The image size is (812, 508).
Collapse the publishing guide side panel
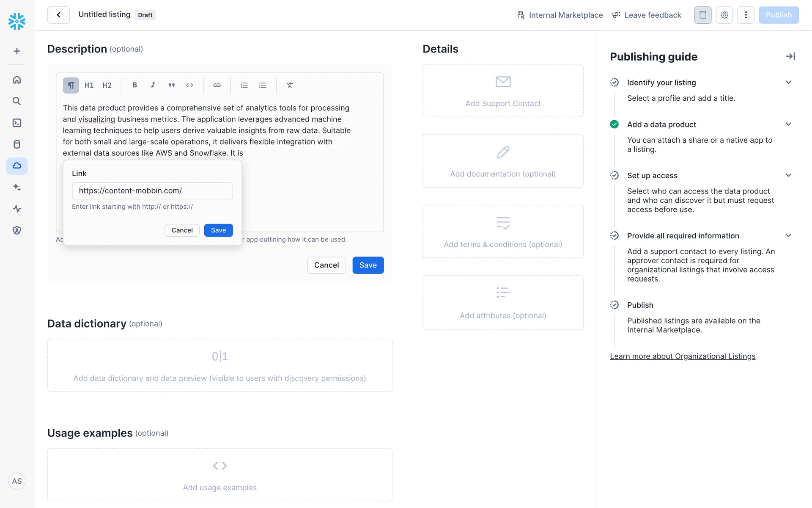pyautogui.click(x=790, y=56)
